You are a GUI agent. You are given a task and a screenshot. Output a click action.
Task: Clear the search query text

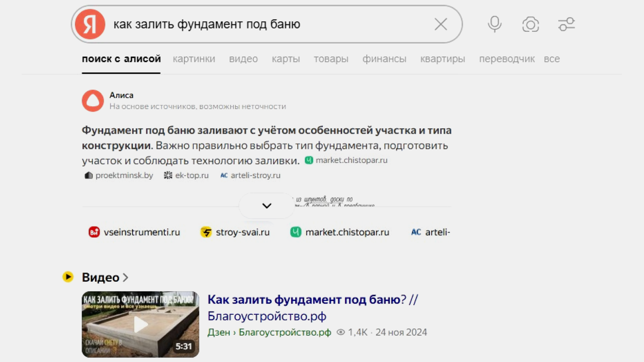click(x=440, y=24)
